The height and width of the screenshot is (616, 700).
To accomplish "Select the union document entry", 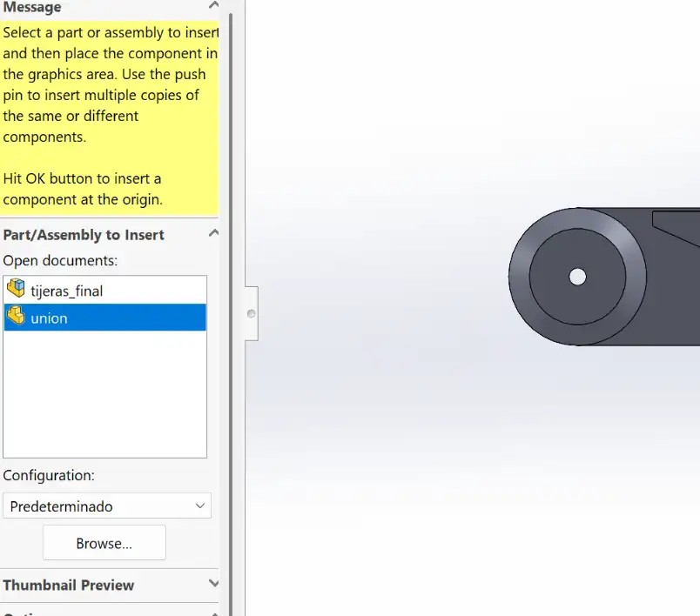I will pos(104,318).
